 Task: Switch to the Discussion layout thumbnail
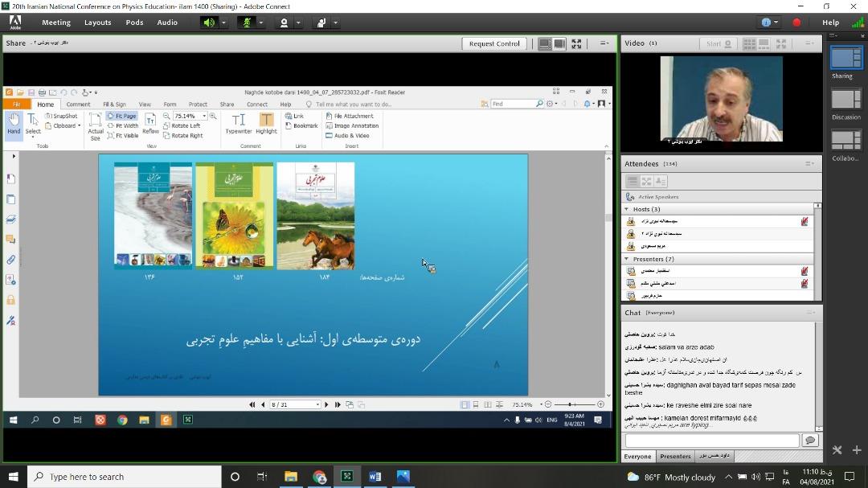845,100
